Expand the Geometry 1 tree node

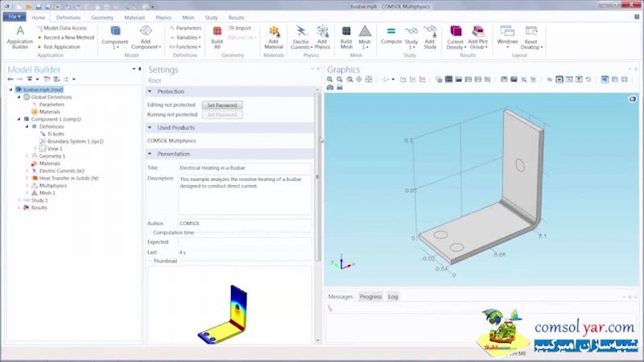point(27,156)
